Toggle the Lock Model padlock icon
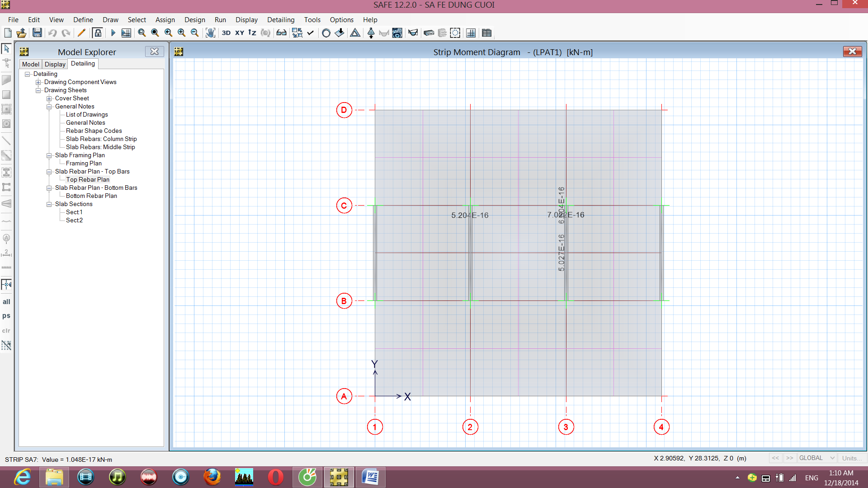Viewport: 868px width, 488px height. [97, 33]
